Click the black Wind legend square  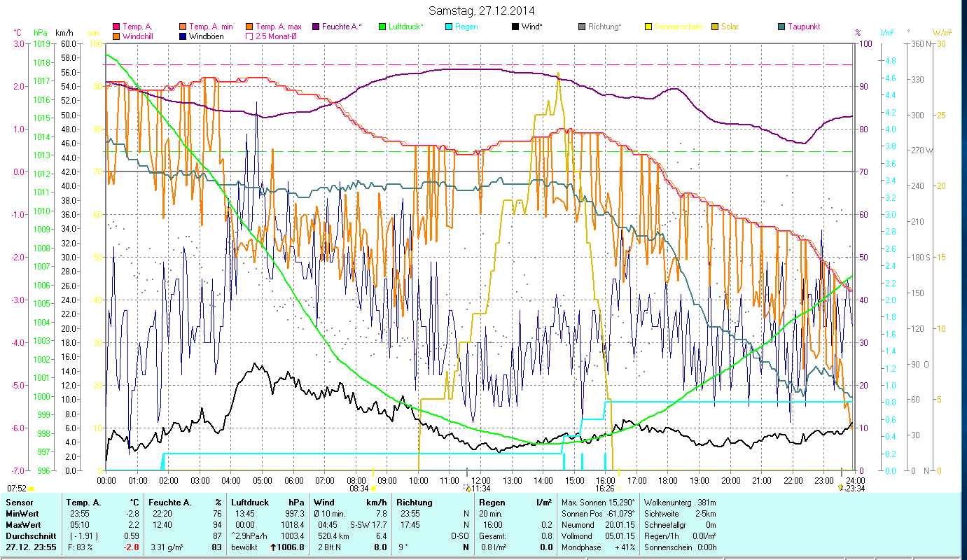coord(516,27)
